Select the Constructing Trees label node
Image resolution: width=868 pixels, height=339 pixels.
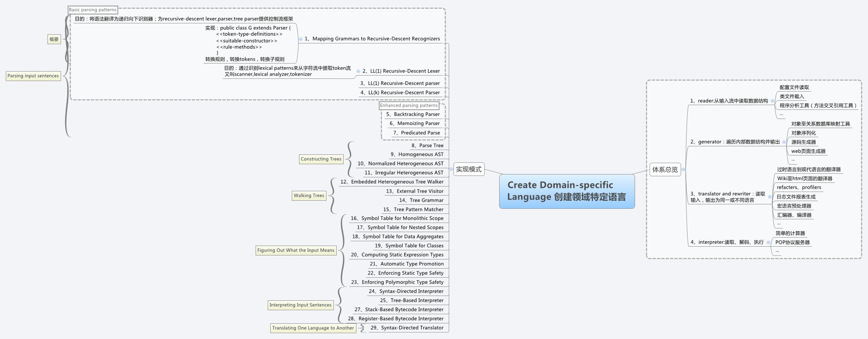pyautogui.click(x=321, y=159)
